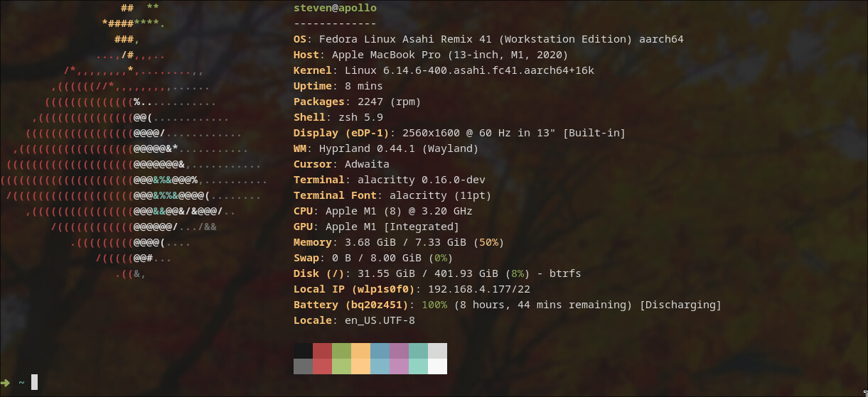Click the tilde directory in the shell prompt
The image size is (868, 397).
[22, 383]
